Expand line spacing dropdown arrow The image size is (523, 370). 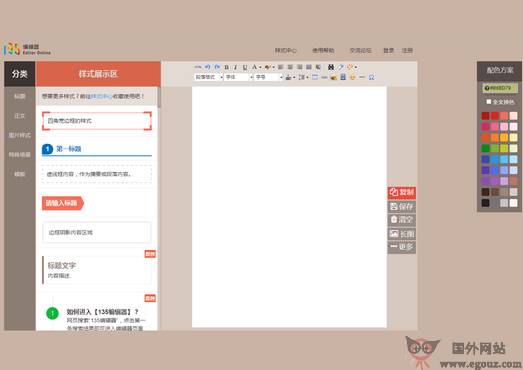click(307, 77)
